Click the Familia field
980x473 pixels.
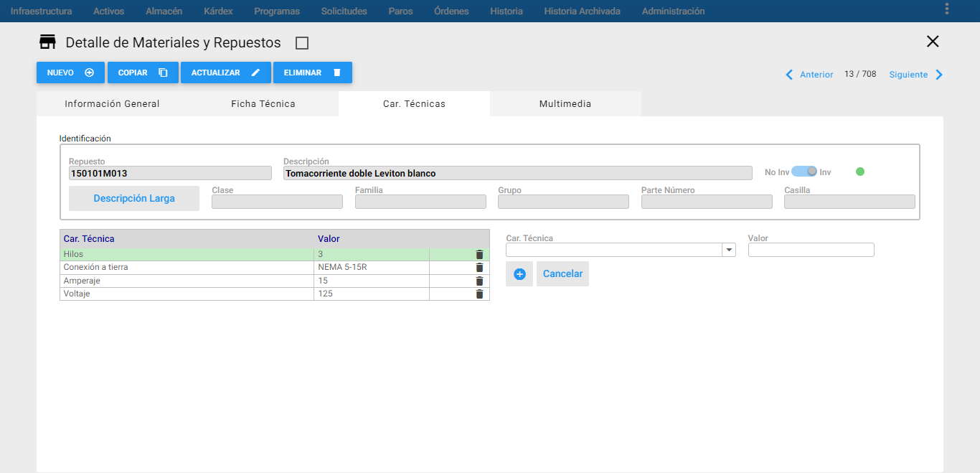[420, 202]
